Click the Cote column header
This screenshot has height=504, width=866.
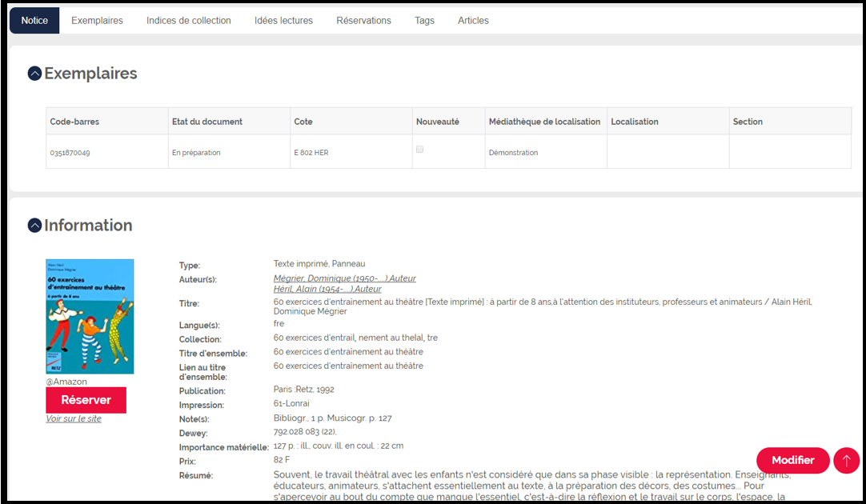point(351,122)
